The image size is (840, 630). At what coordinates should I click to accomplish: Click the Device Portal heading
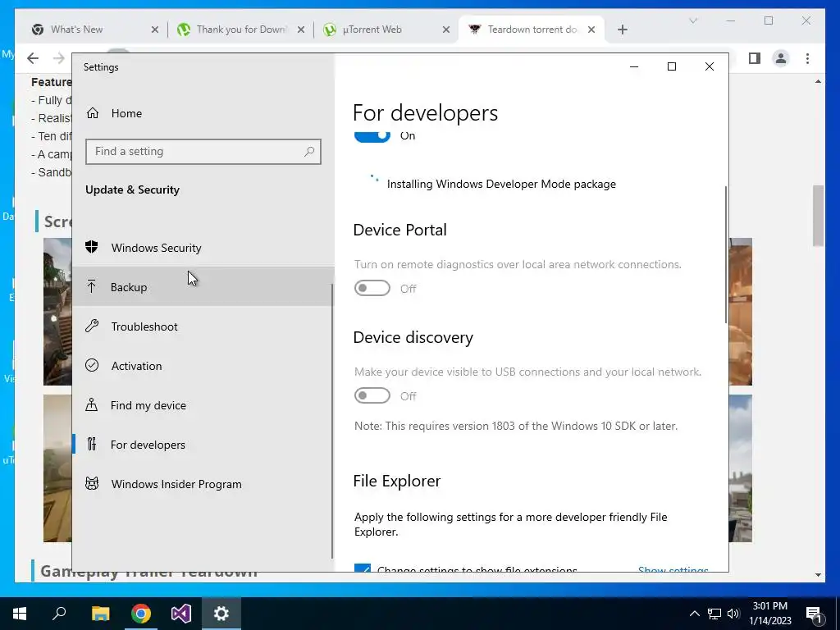399,230
